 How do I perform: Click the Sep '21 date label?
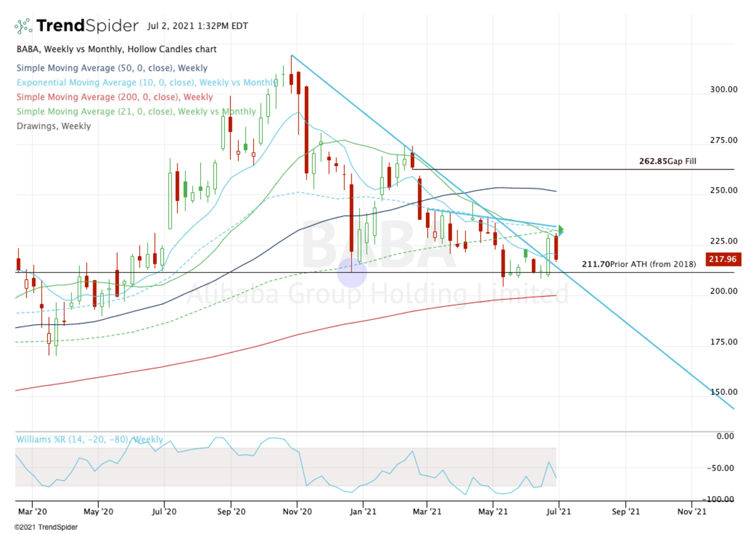[x=626, y=512]
